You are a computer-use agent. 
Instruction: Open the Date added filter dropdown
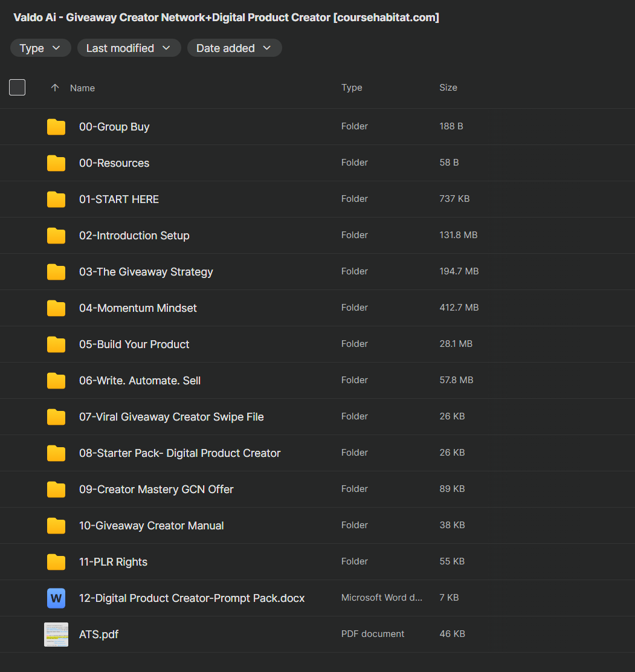pos(234,48)
